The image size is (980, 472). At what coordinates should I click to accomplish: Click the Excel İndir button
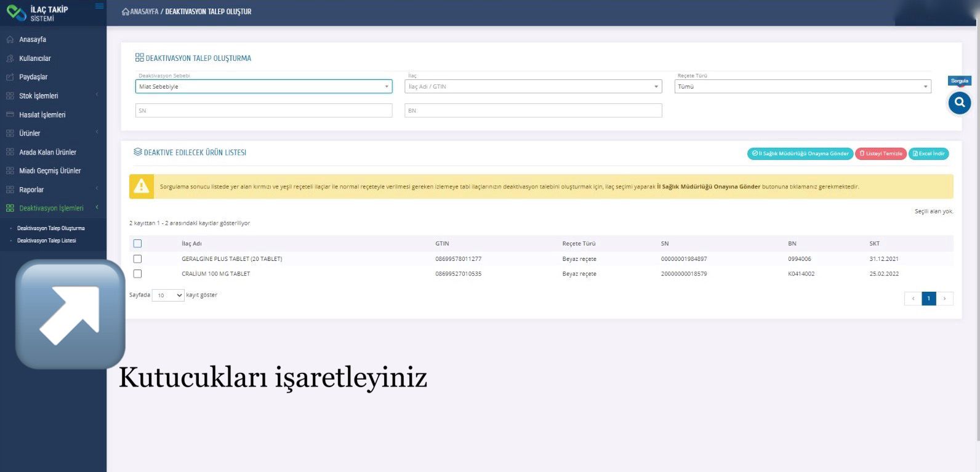pyautogui.click(x=928, y=154)
